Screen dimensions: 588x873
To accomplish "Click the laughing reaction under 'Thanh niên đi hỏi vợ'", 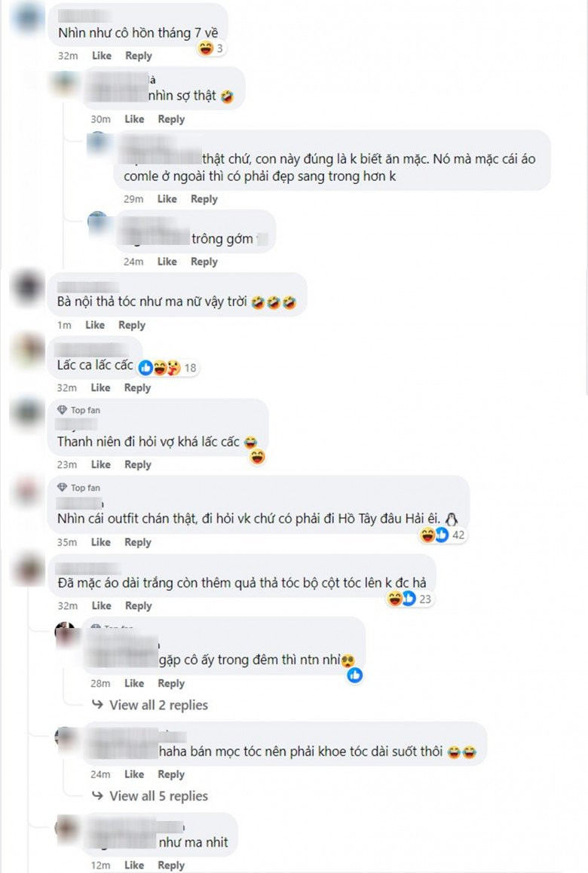I will tap(257, 458).
